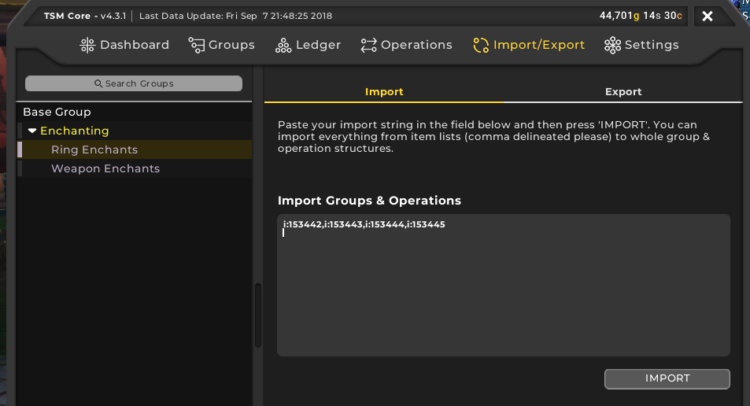The image size is (750, 406).
Task: Switch to the Export tab
Action: [623, 91]
